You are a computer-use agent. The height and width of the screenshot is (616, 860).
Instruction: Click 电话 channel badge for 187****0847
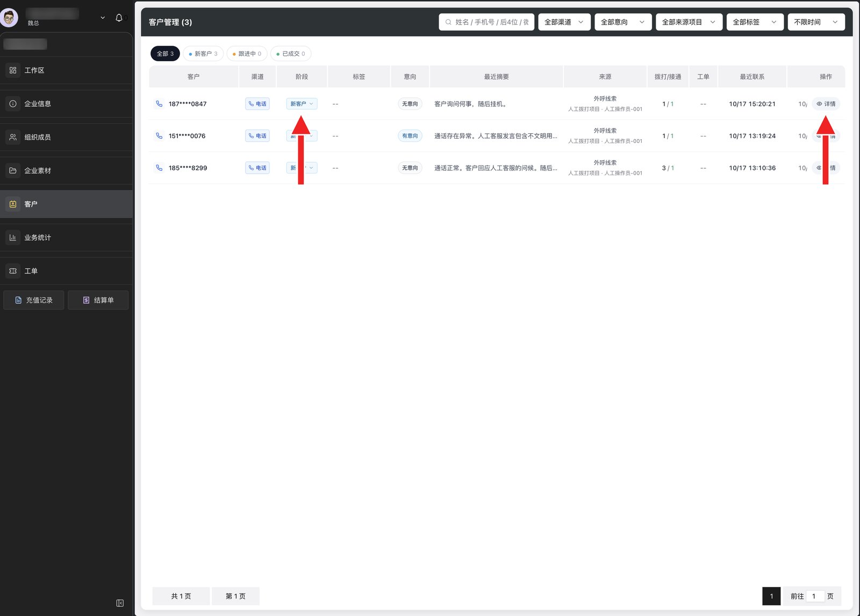(257, 104)
